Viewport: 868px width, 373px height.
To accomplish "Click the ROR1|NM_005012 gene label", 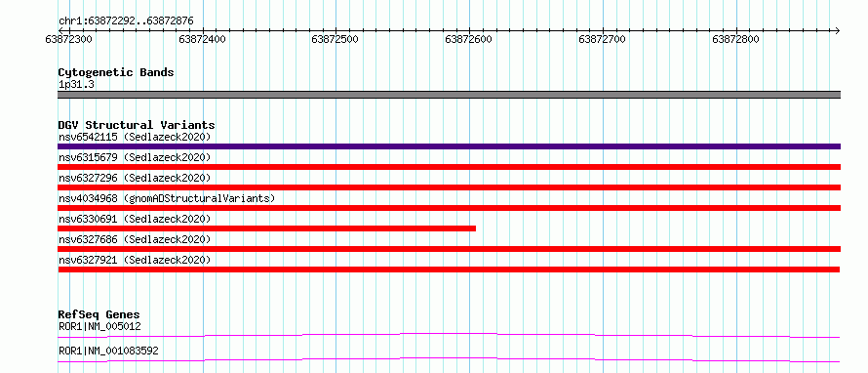I will point(99,326).
